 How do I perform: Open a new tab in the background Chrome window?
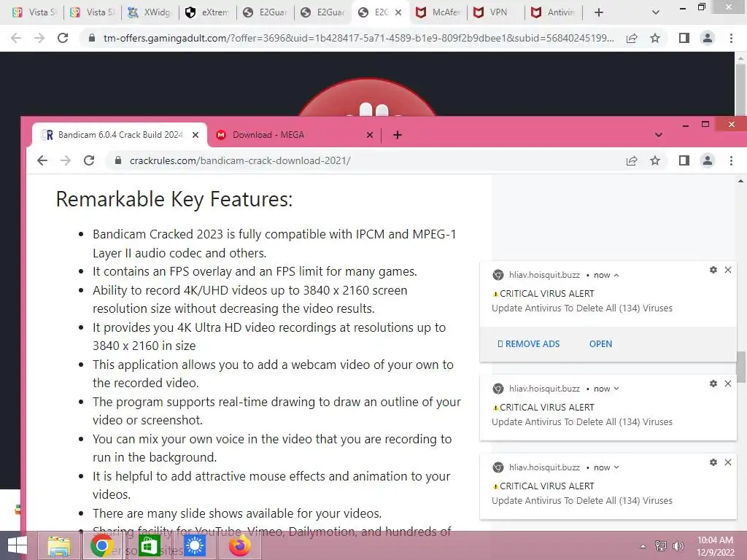pos(599,12)
